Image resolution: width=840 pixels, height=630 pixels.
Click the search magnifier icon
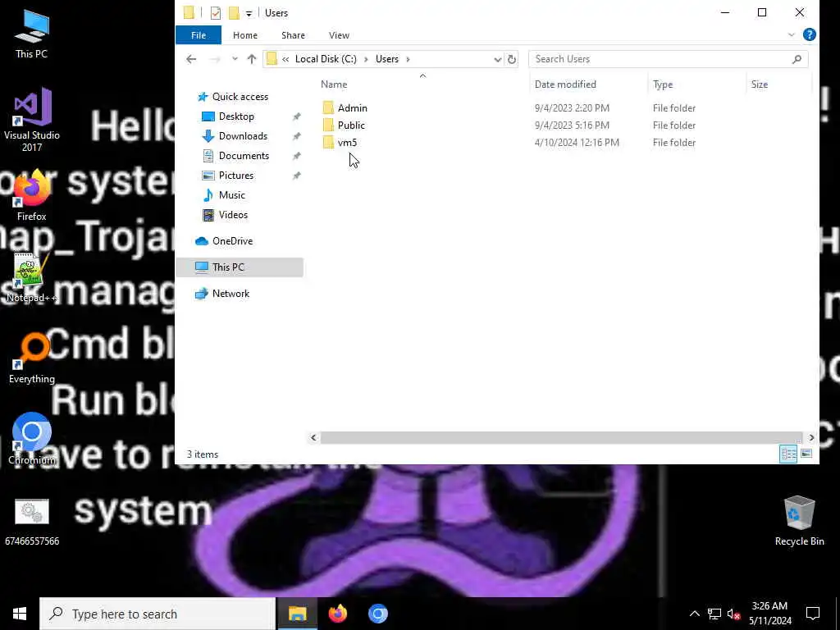tap(797, 59)
